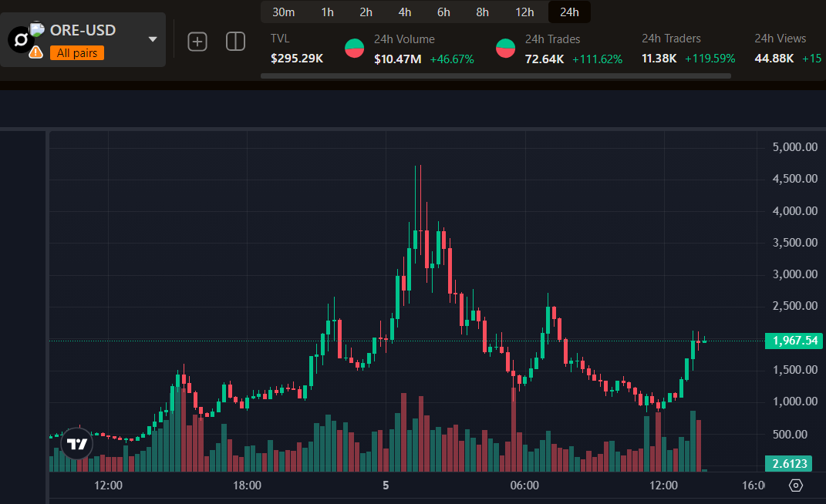Click the TVL $295.29K stat
Image resolution: width=826 pixels, height=504 pixels.
297,49
